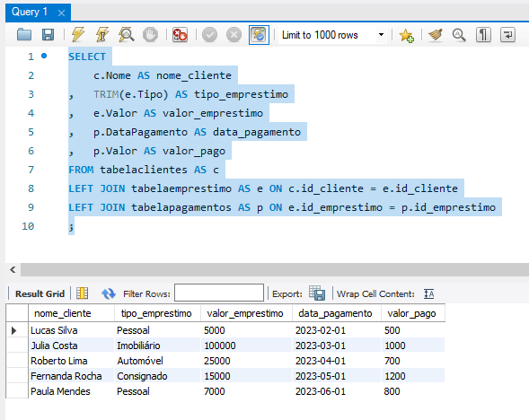The image size is (529, 420).
Task: Toggle auto-commit mode button
Action: click(259, 35)
